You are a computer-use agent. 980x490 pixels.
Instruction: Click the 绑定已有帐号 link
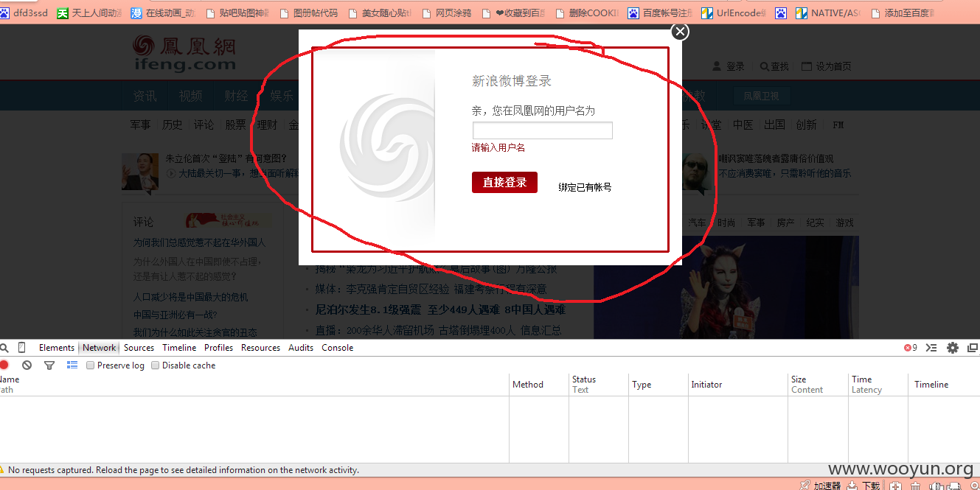pyautogui.click(x=585, y=187)
